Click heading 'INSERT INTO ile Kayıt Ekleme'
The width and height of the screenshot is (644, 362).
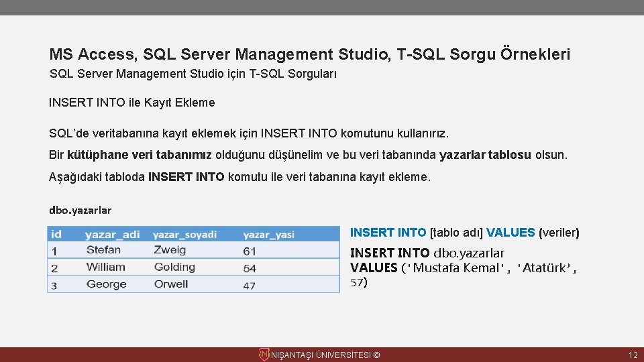pos(132,103)
